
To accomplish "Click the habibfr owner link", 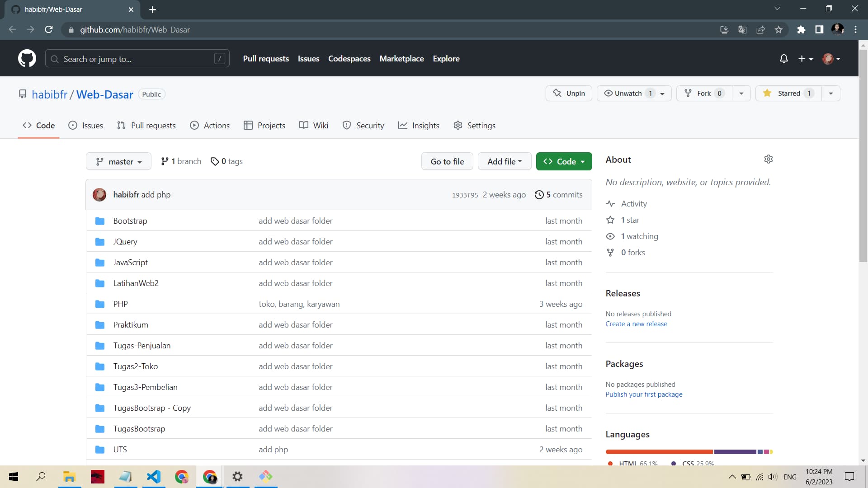I will pyautogui.click(x=49, y=94).
